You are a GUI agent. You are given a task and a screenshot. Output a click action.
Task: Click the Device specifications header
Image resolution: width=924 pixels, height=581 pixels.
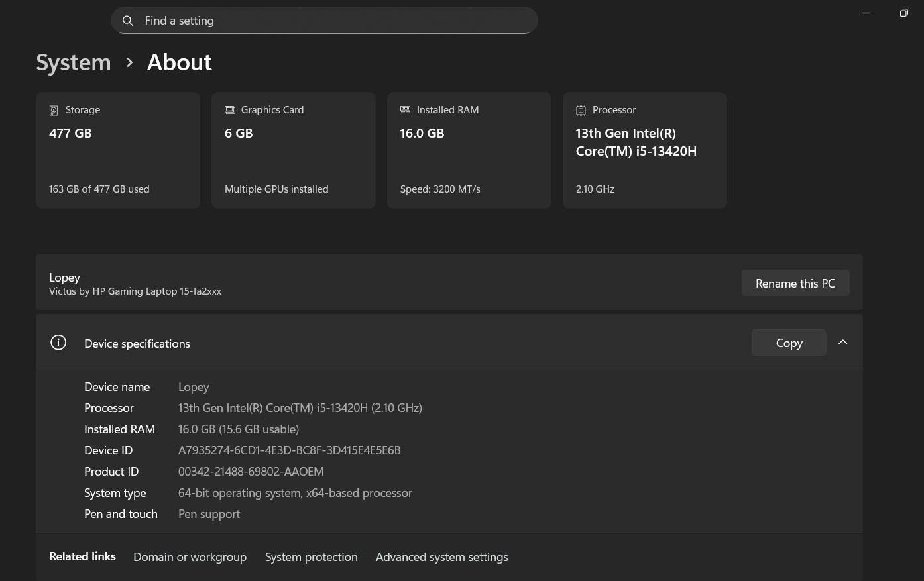[137, 343]
